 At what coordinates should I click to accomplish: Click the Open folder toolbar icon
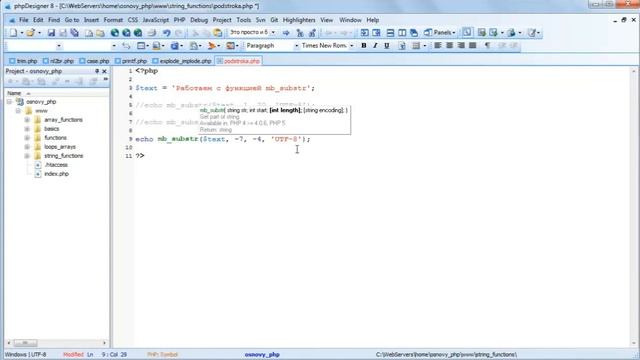click(30, 33)
